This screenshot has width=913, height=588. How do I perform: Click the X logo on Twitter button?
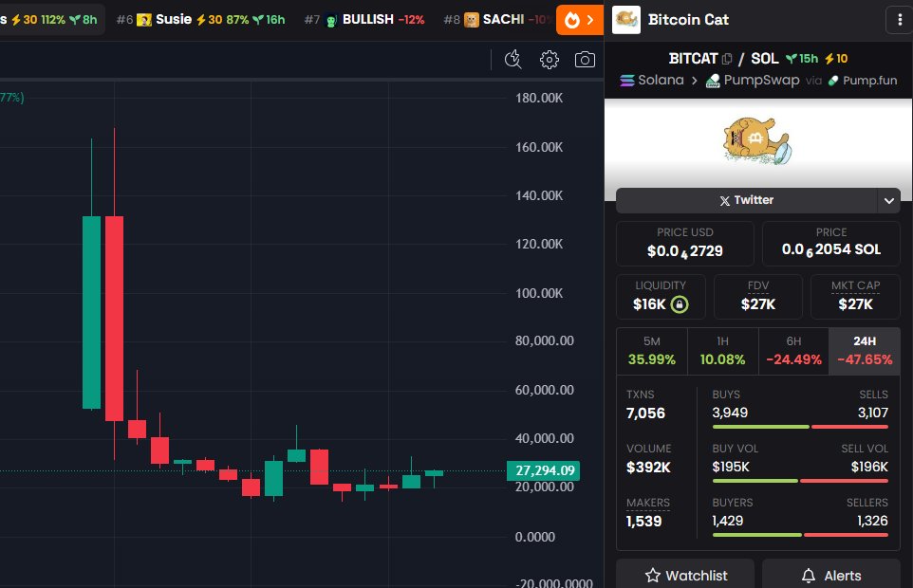pyautogui.click(x=724, y=201)
